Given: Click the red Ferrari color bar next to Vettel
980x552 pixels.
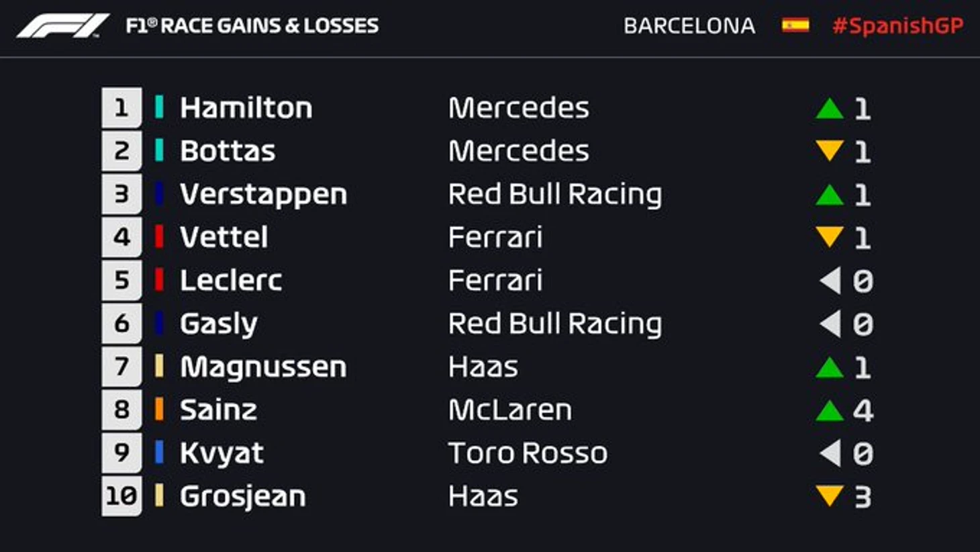Looking at the screenshot, I should coord(159,237).
